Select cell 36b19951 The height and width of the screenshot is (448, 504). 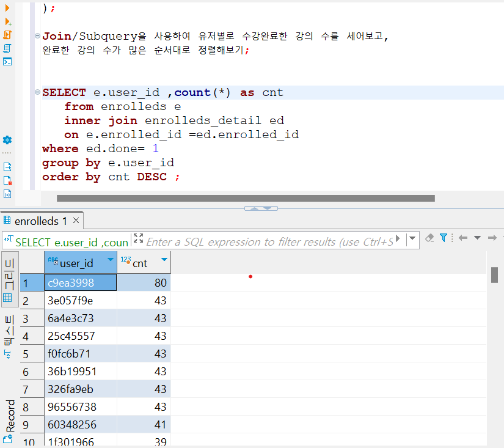[81, 371]
